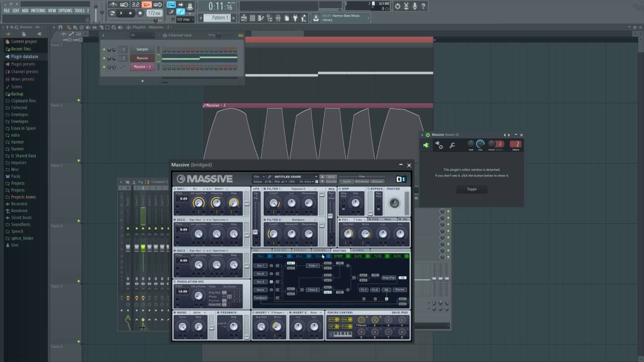The height and width of the screenshot is (362, 644).
Task: Click the Browser view button in Massive
Action: 377,182
